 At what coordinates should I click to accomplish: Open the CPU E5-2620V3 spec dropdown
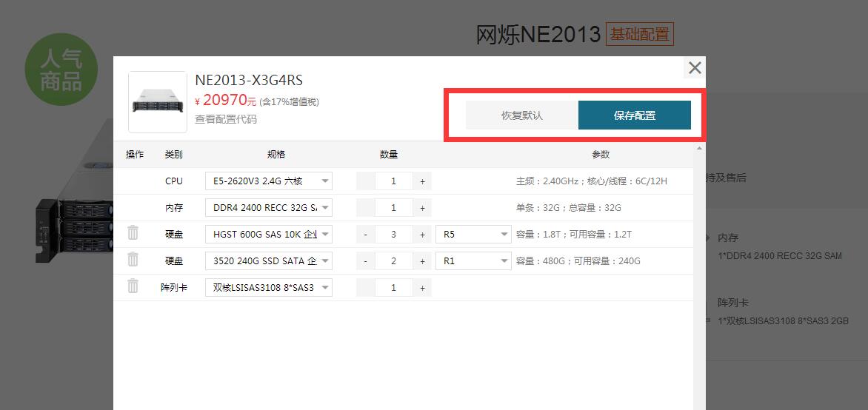pos(268,181)
